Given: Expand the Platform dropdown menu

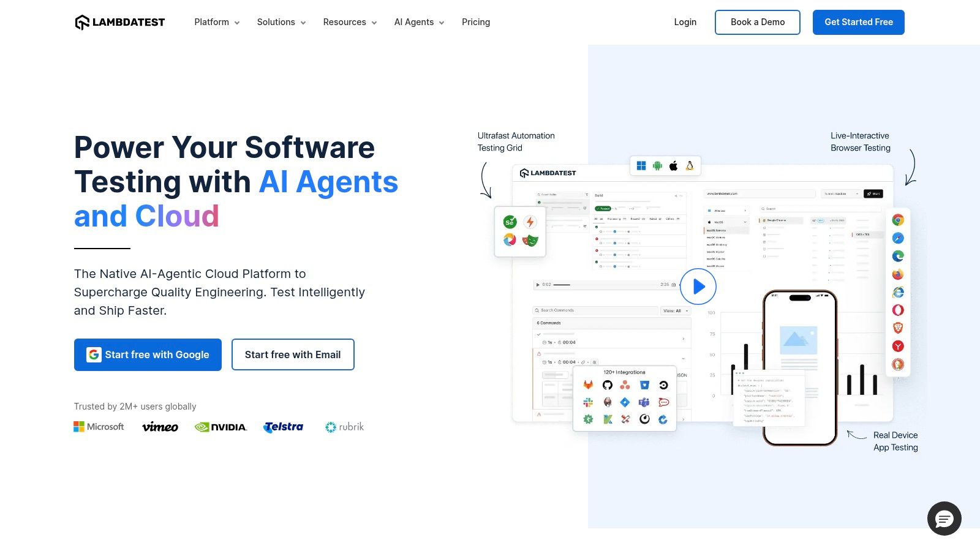Looking at the screenshot, I should (x=217, y=22).
